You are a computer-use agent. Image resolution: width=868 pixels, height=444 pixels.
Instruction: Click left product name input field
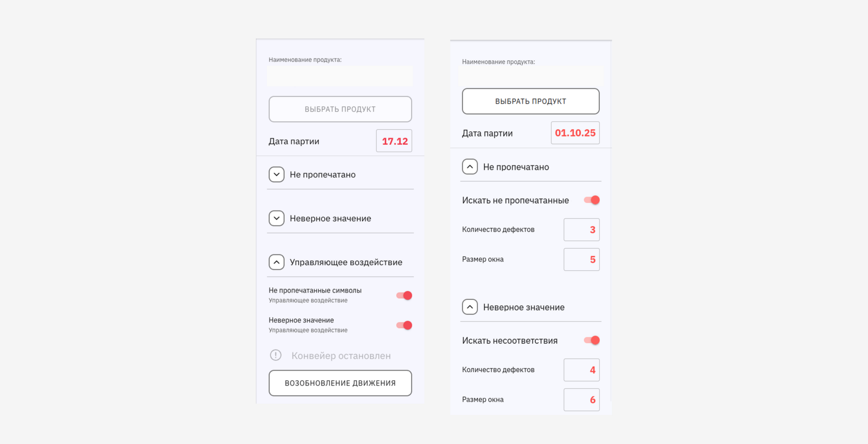click(340, 76)
